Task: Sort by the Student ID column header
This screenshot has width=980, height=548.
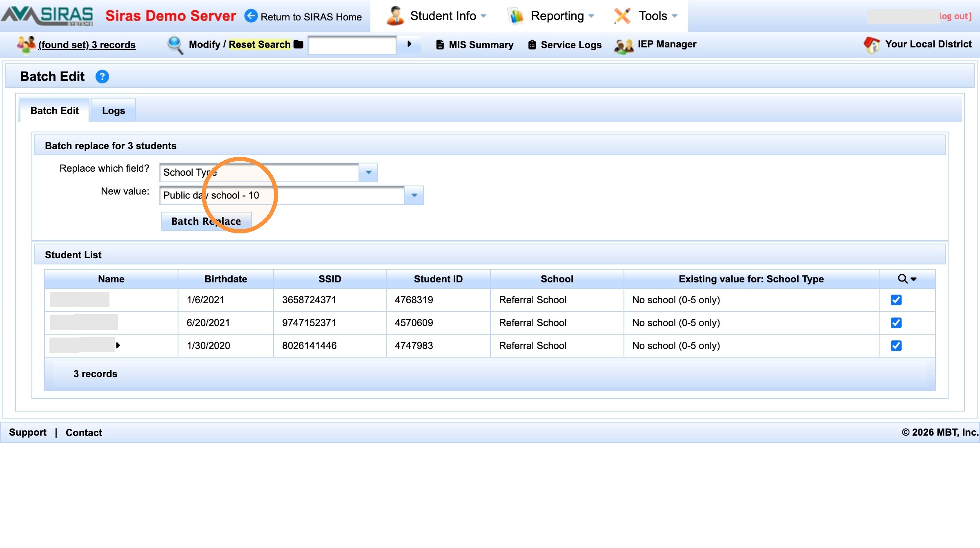Action: pos(438,279)
